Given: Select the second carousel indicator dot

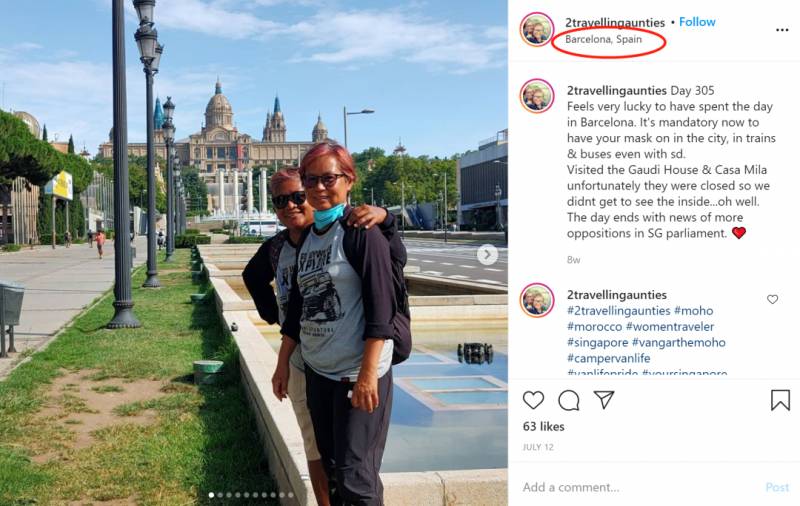Looking at the screenshot, I should [220, 495].
